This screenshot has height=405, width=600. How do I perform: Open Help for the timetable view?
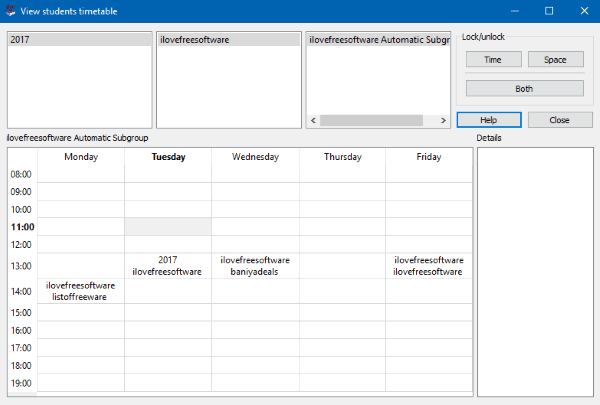[x=488, y=120]
